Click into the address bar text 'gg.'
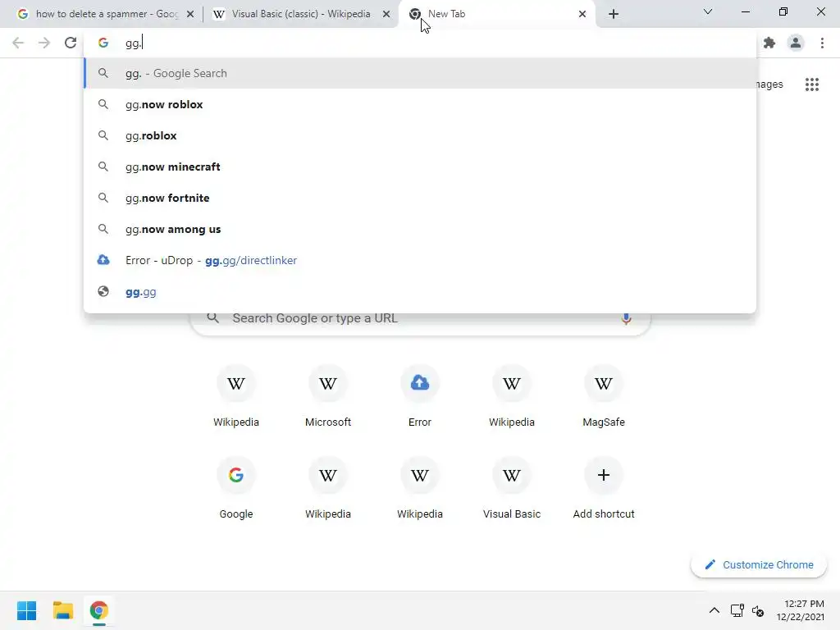Screen dimensions: 840x630 133,43
